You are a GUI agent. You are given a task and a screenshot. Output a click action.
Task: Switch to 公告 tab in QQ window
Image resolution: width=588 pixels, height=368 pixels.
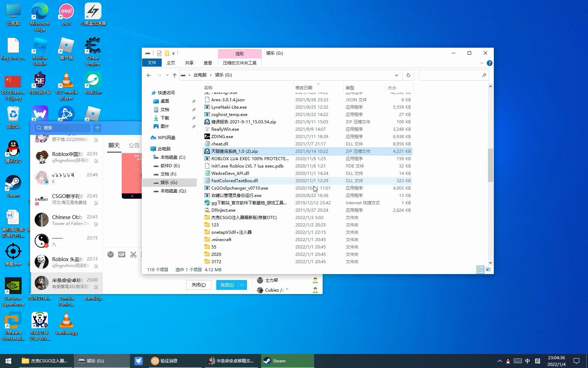[134, 145]
